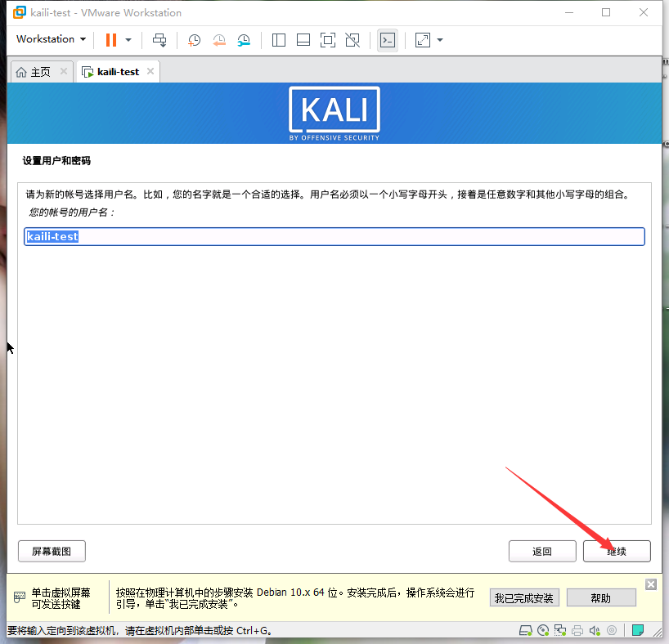Click the virtual printer status icon
669x644 pixels.
[578, 630]
